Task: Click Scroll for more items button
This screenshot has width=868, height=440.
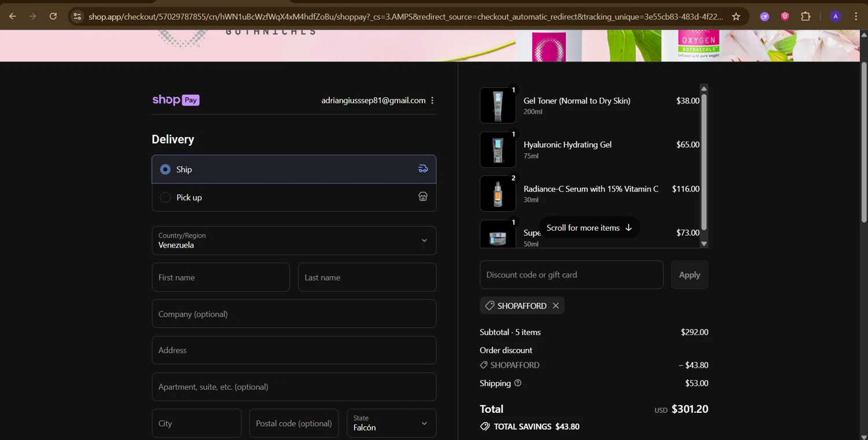Action: coord(589,227)
